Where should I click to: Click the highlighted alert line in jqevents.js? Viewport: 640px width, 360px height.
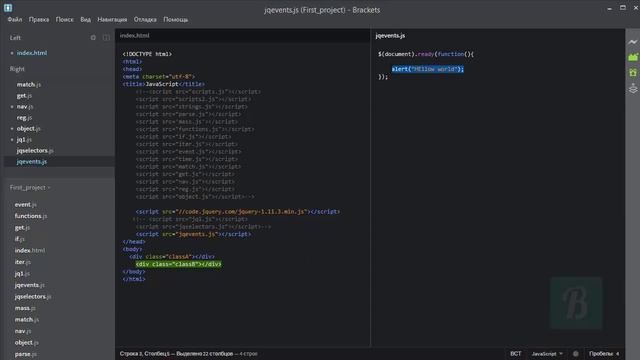click(428, 69)
